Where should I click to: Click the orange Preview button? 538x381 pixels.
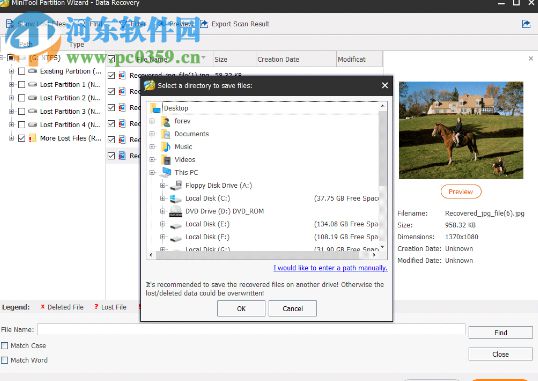(x=461, y=192)
